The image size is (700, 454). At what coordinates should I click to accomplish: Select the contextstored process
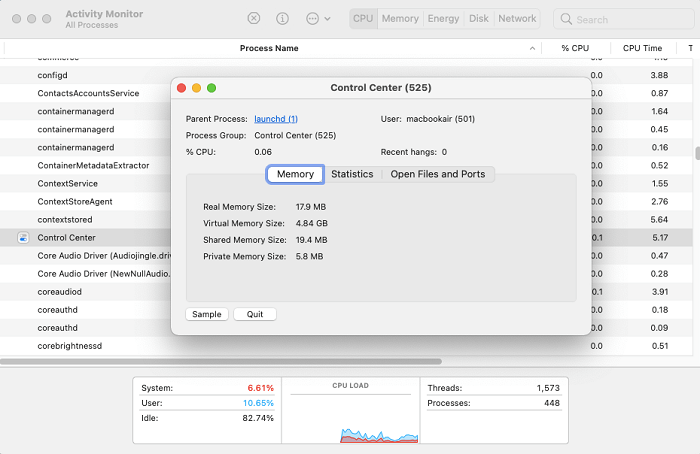[x=65, y=220]
